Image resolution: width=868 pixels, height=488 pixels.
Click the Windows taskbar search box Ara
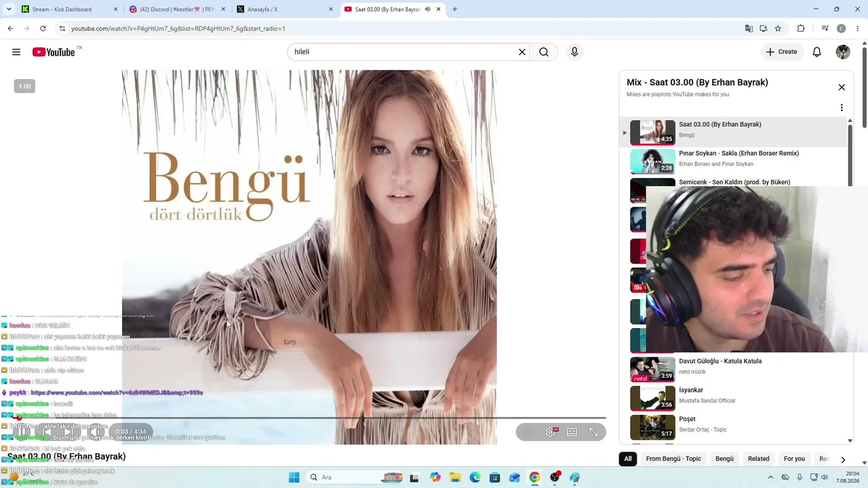click(356, 477)
